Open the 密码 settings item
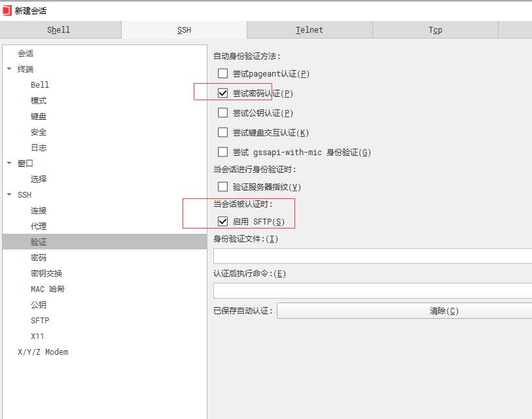 click(39, 258)
